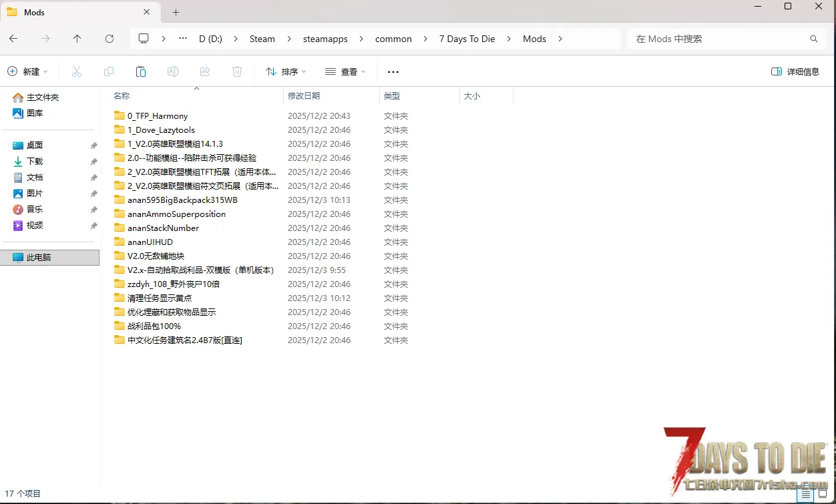Click the Rename icon in toolbar
Screen dimensions: 836x504
(173, 71)
